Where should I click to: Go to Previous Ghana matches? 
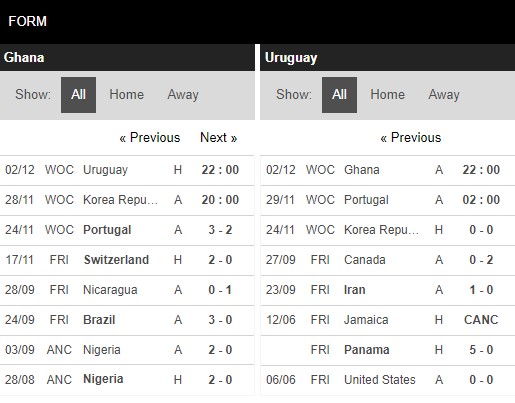150,137
